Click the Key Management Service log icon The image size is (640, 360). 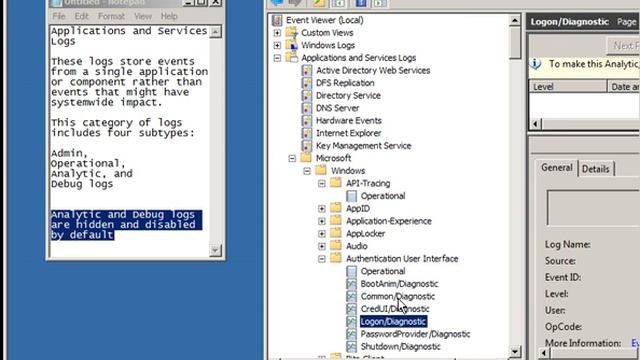307,146
